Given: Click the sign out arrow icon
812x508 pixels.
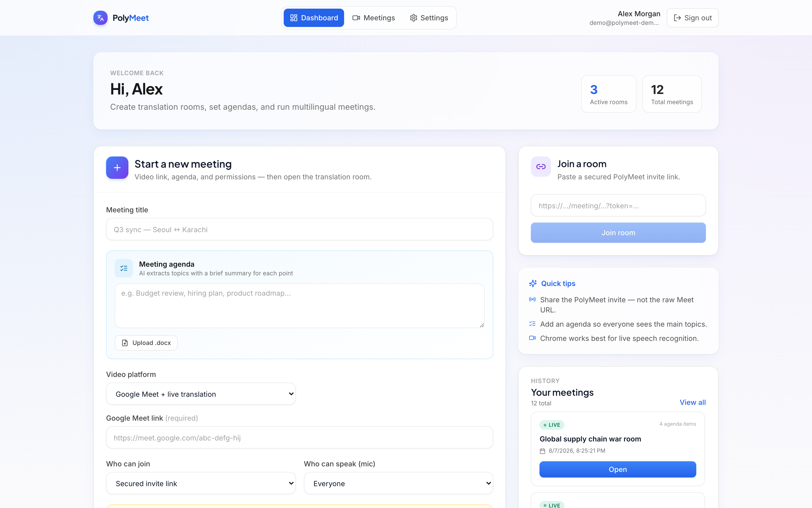Looking at the screenshot, I should [677, 18].
